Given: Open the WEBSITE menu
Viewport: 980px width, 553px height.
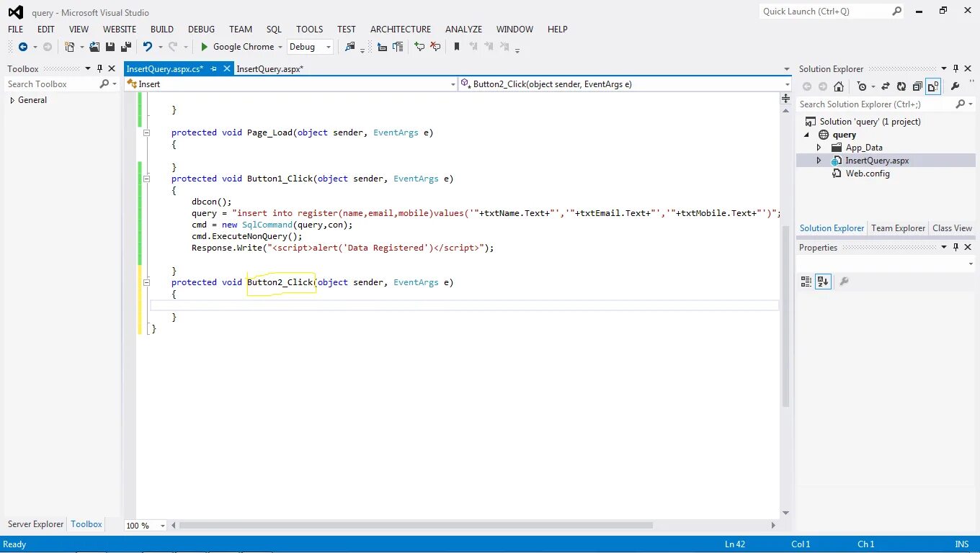Looking at the screenshot, I should pos(120,30).
